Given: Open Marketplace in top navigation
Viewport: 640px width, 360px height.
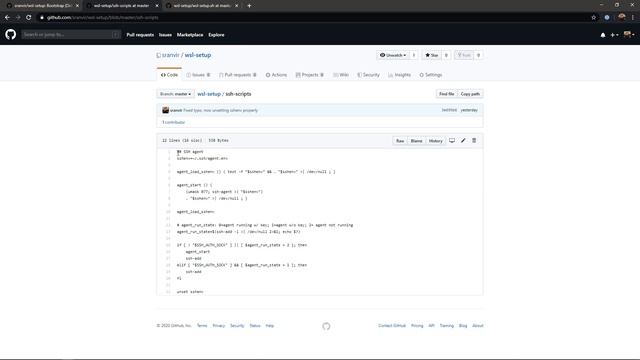Looking at the screenshot, I should [x=190, y=35].
